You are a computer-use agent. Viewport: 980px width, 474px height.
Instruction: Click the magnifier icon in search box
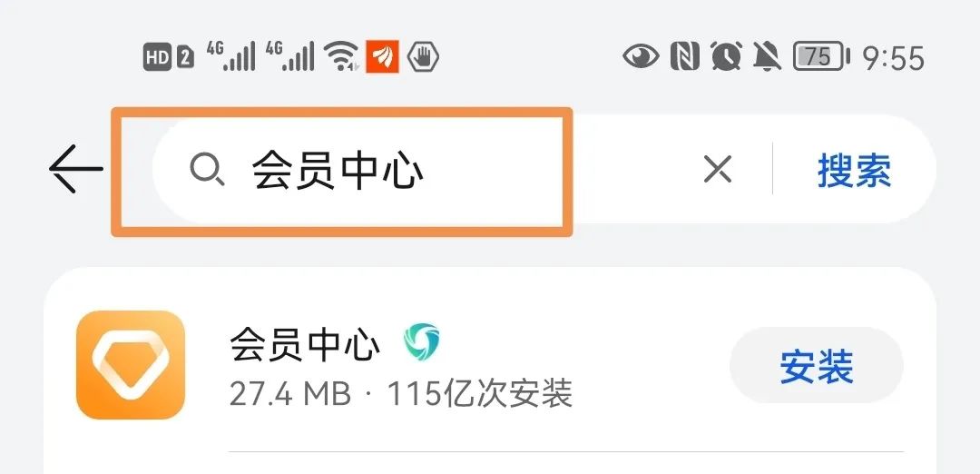(207, 170)
